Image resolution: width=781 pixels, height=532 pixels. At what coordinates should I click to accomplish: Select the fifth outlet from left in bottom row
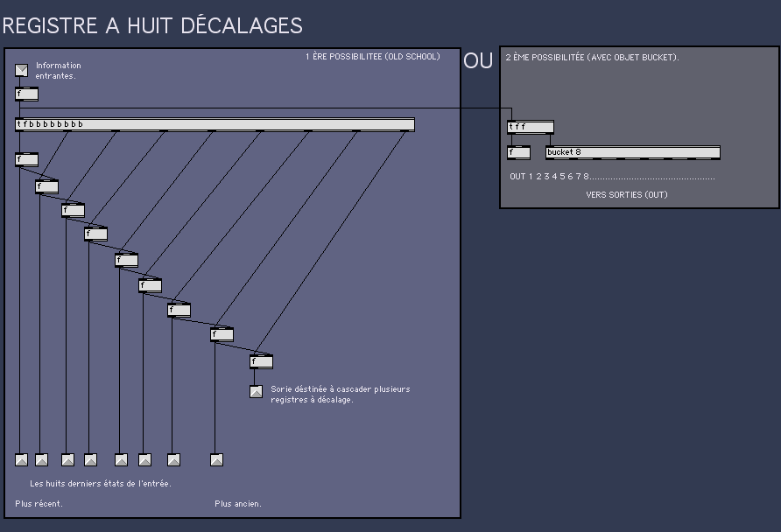pos(121,459)
